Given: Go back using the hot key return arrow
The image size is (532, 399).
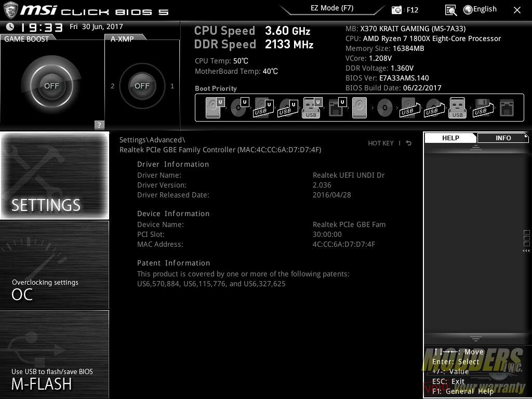Looking at the screenshot, I should click(409, 143).
